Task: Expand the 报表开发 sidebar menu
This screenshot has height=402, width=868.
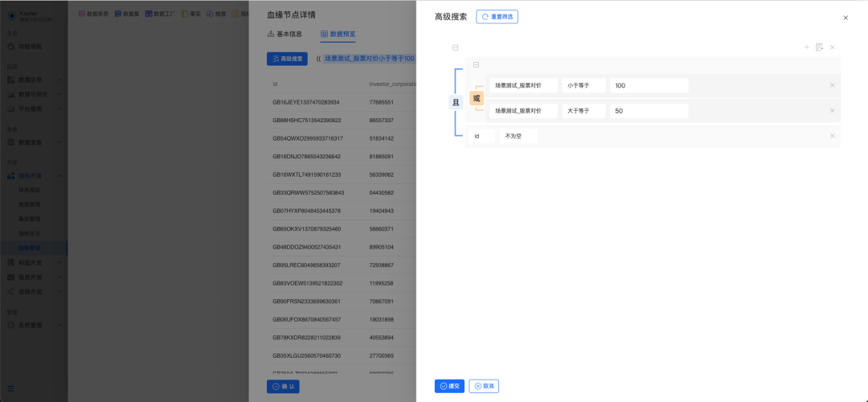Action: pos(34,277)
